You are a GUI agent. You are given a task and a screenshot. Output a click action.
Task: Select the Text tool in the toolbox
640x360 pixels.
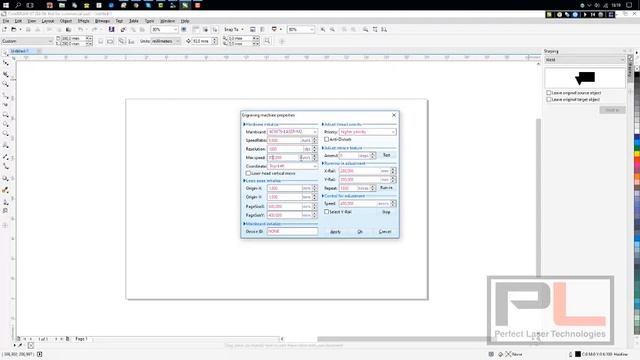point(5,145)
